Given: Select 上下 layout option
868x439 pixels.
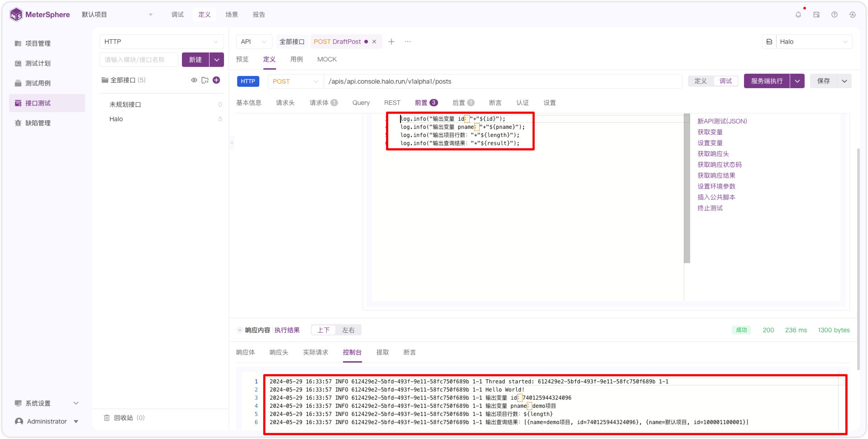Looking at the screenshot, I should (324, 330).
